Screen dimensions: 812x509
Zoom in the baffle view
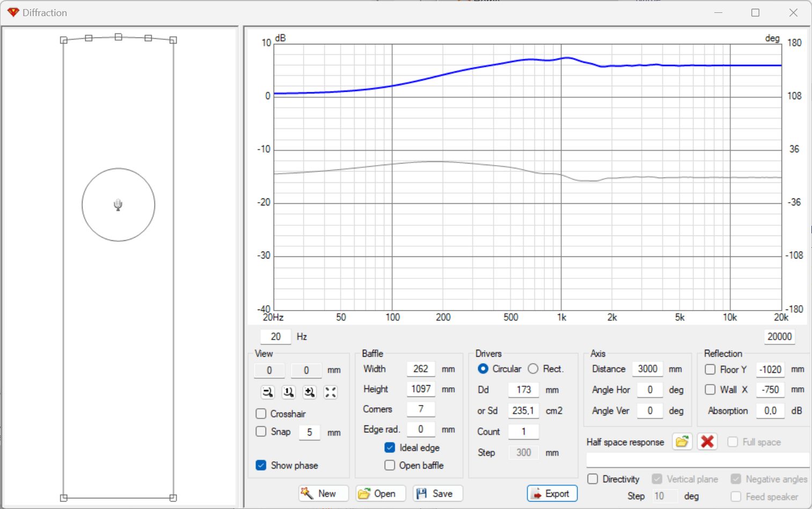point(310,393)
